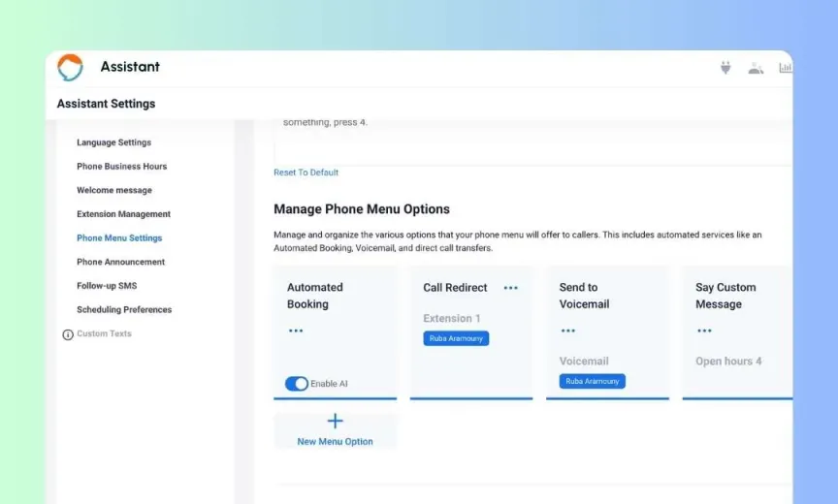Click the Custom Texts info icon

pos(68,334)
